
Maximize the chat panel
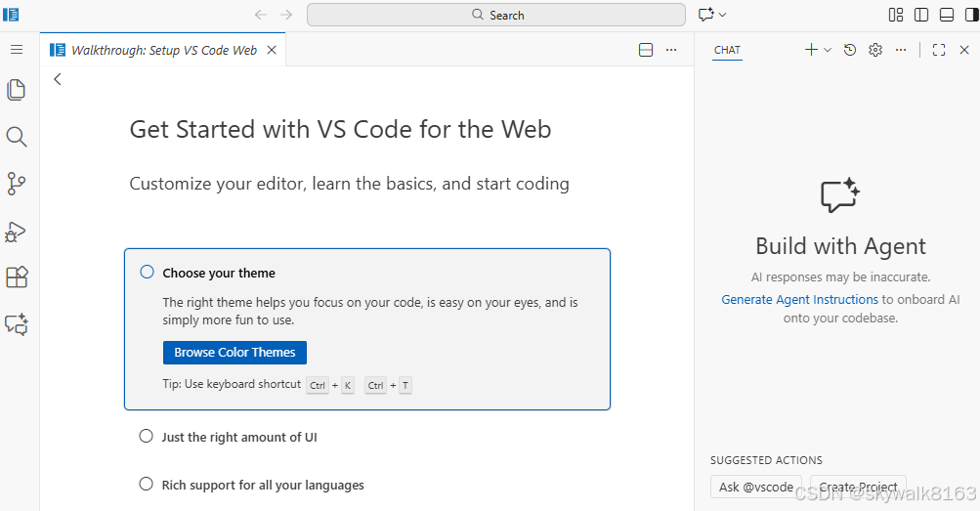(939, 50)
